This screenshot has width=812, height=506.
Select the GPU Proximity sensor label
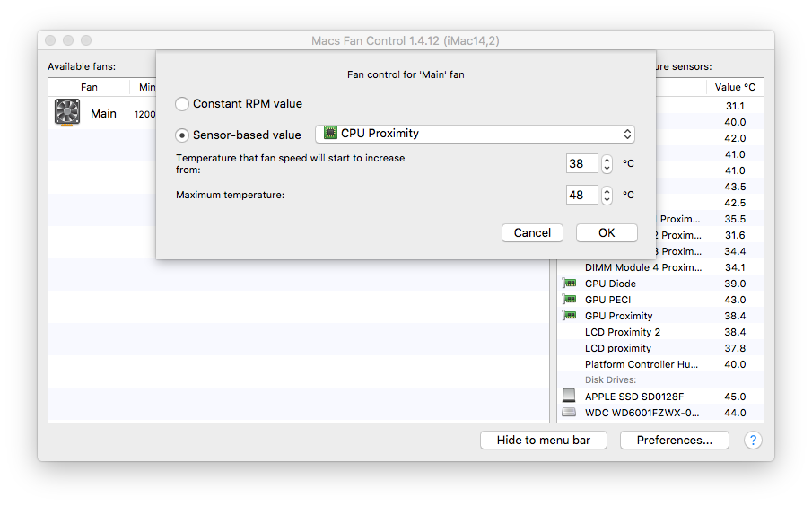[619, 316]
